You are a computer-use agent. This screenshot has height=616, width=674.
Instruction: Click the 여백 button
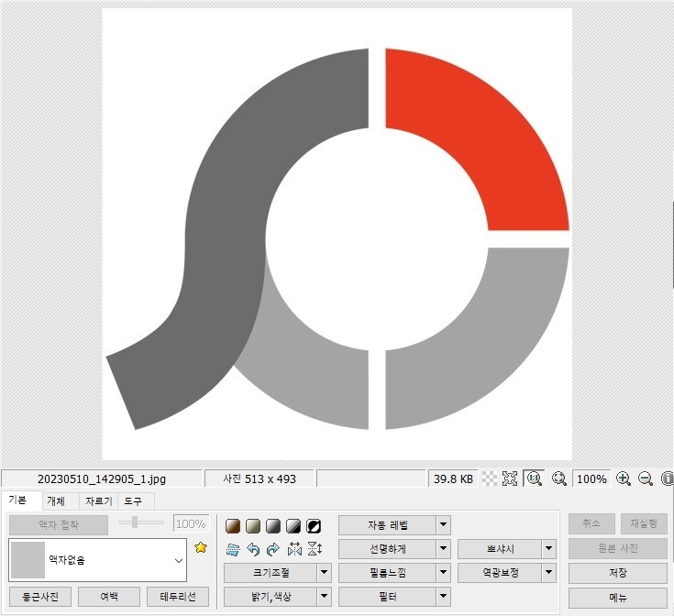109,597
